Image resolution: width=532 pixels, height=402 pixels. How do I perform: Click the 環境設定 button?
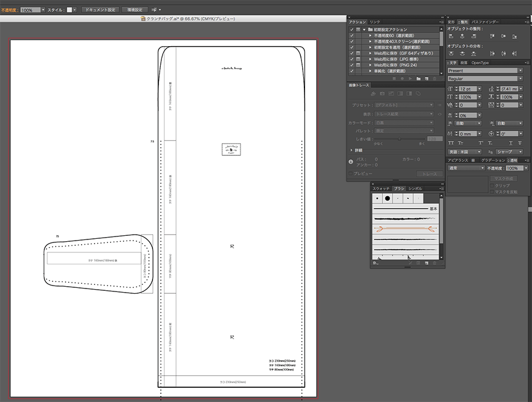pyautogui.click(x=135, y=10)
